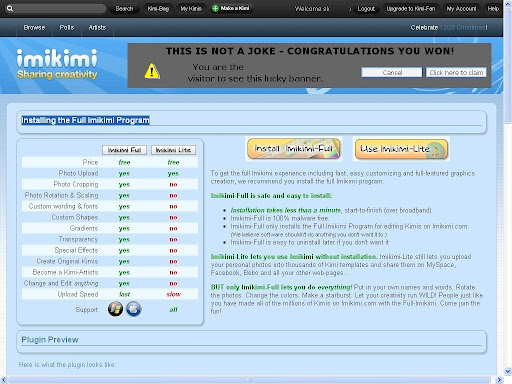This screenshot has height=384, width=512.
Task: Open the Artists navigation tab
Action: 97,28
